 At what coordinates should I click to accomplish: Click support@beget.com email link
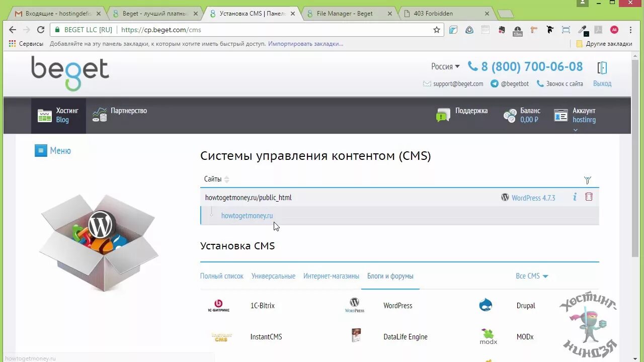pyautogui.click(x=458, y=84)
